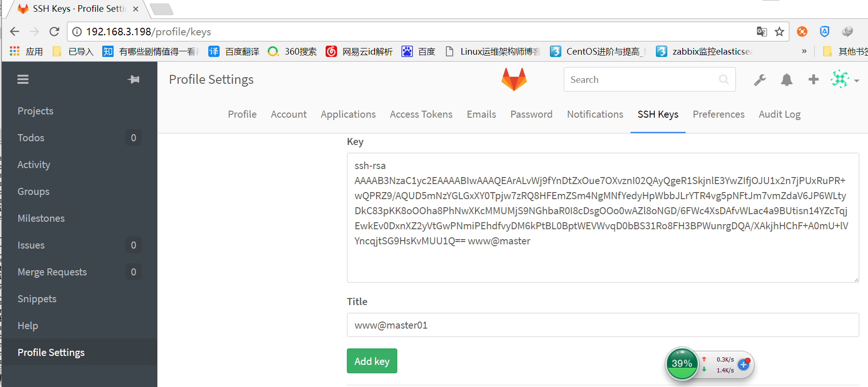Viewport: 868px width, 387px height.
Task: Open the 网易云id解析 bookmark
Action: tap(359, 51)
